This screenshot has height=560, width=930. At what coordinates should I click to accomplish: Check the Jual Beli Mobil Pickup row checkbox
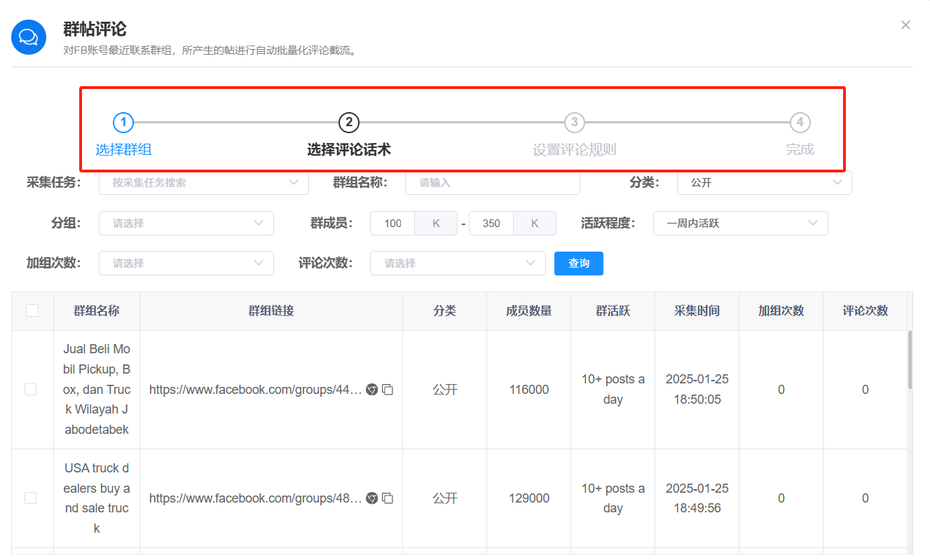[x=31, y=389]
